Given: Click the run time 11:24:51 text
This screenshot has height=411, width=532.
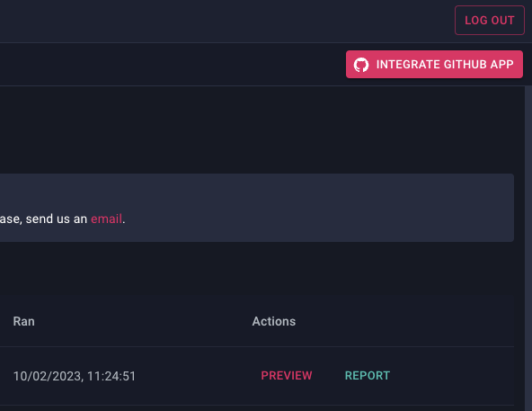Looking at the screenshot, I should click(x=111, y=376).
